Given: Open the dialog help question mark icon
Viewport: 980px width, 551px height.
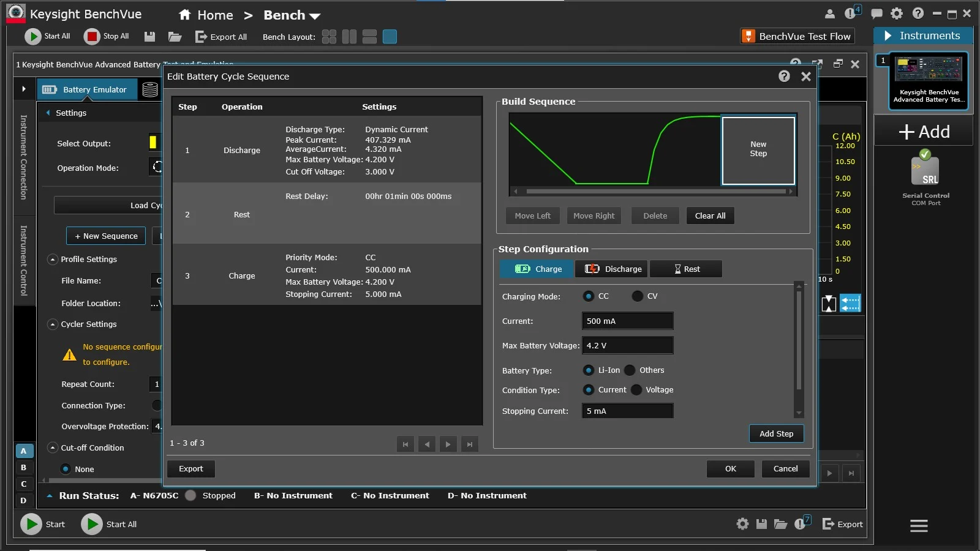Looking at the screenshot, I should (x=784, y=76).
